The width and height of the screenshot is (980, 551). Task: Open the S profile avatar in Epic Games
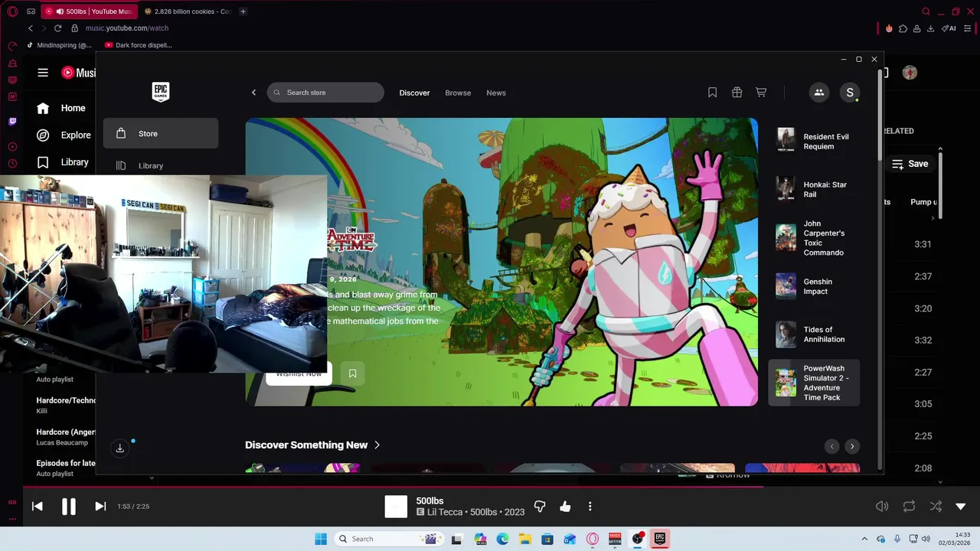pos(849,93)
